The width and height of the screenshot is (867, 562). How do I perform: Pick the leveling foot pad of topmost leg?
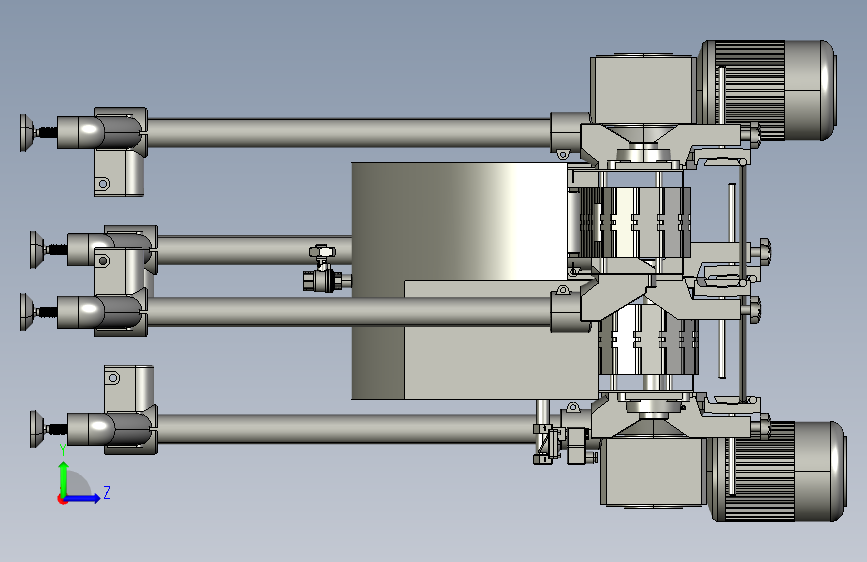coord(25,133)
